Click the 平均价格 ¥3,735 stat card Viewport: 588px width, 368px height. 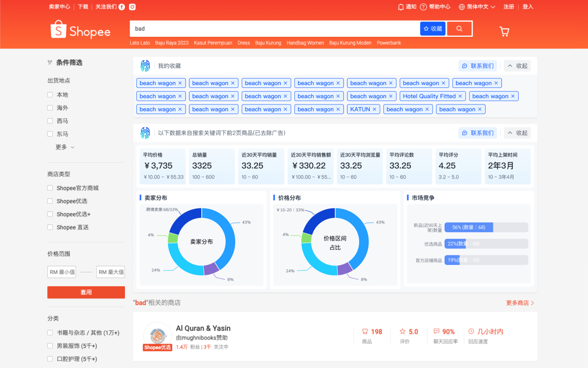pyautogui.click(x=163, y=167)
